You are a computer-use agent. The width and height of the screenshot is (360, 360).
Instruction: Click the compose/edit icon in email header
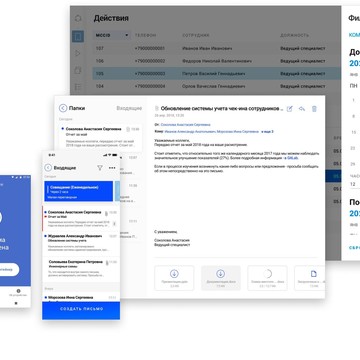click(290, 109)
